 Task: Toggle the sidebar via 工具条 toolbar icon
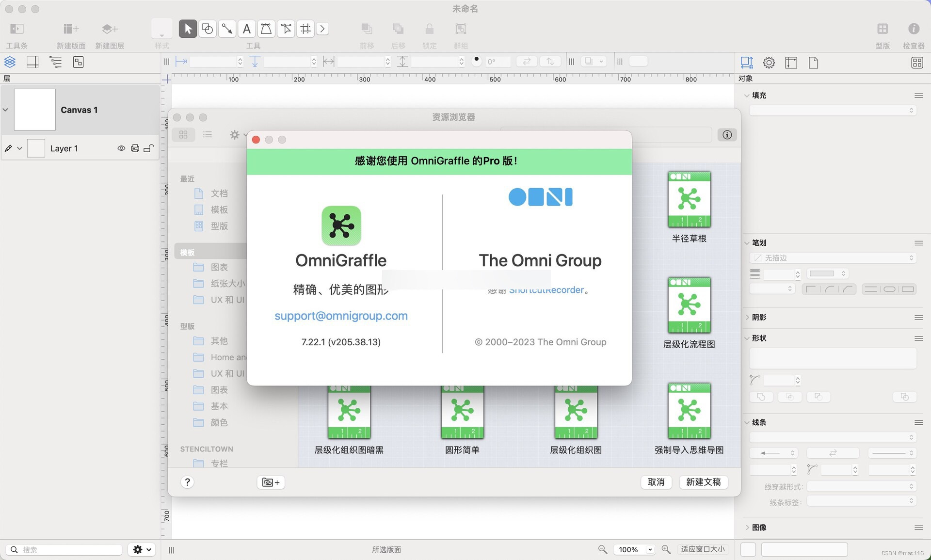pos(16,29)
